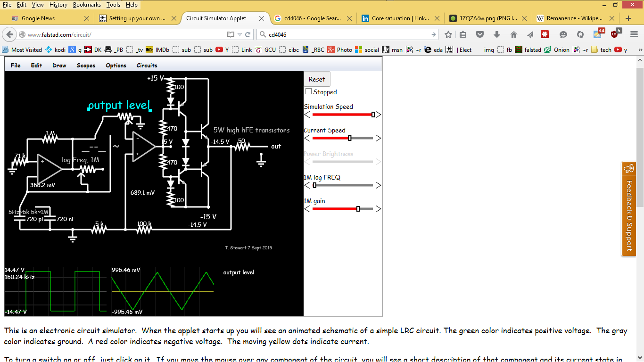Select the output level label in circuit

coord(119,105)
